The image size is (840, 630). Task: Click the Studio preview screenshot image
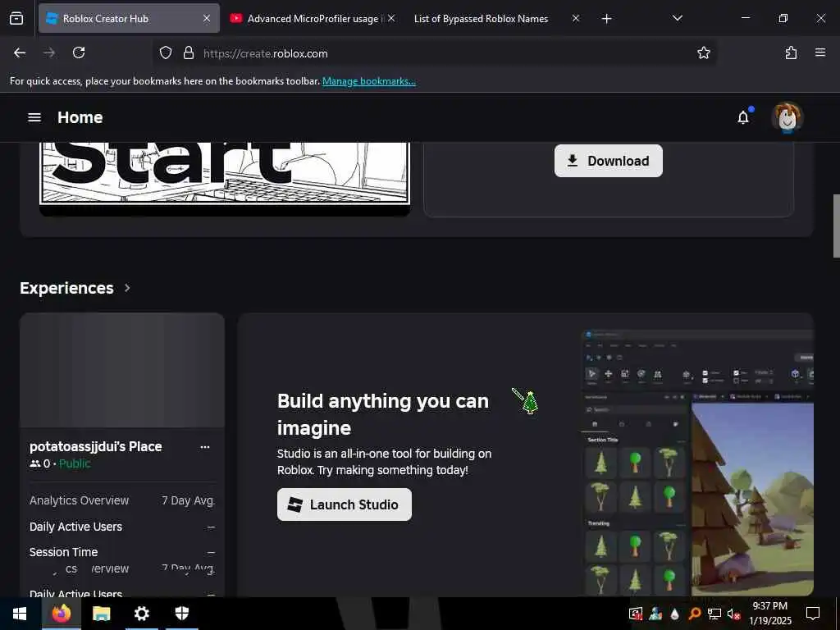pyautogui.click(x=697, y=462)
